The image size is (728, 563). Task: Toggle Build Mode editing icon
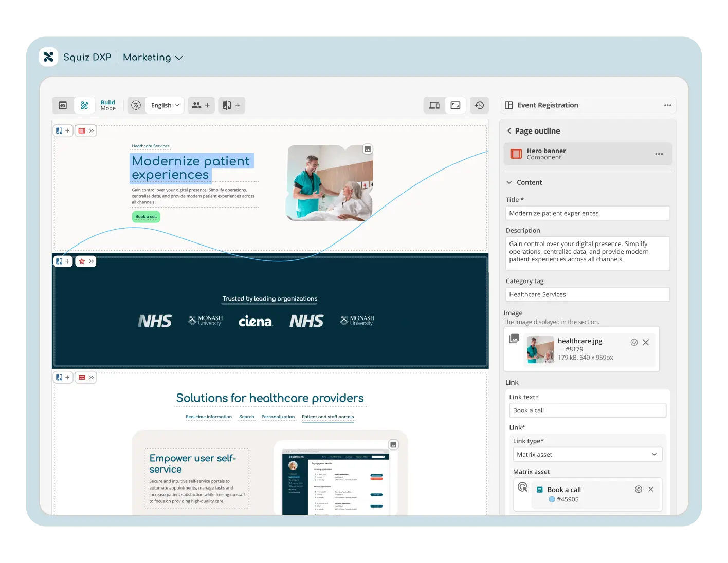click(84, 105)
